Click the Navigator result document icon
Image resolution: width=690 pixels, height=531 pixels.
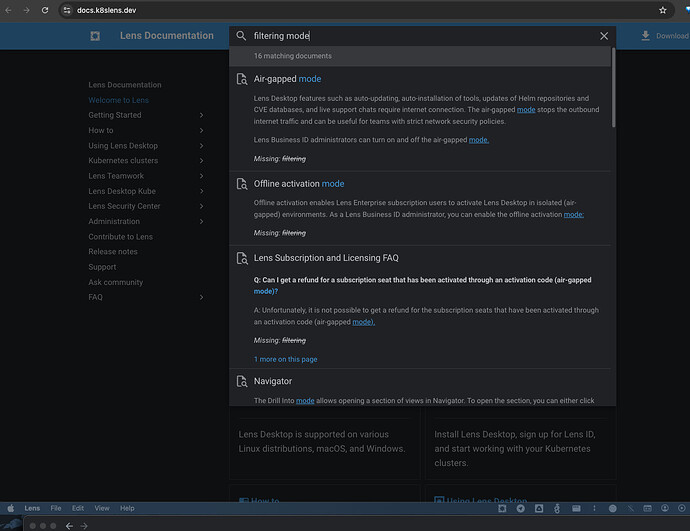click(241, 382)
